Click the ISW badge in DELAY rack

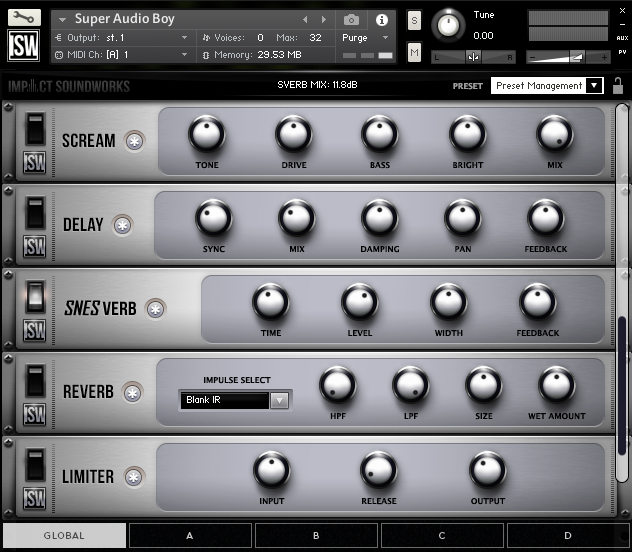click(x=35, y=246)
